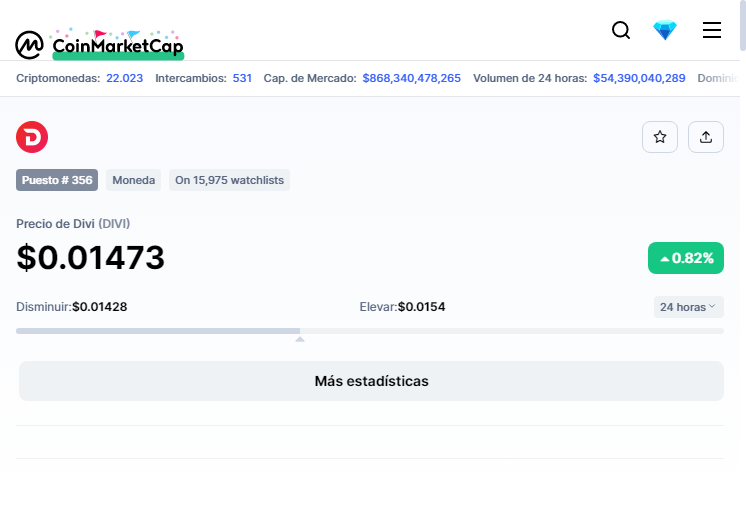Click the Puesto # 356 rank badge

click(57, 180)
